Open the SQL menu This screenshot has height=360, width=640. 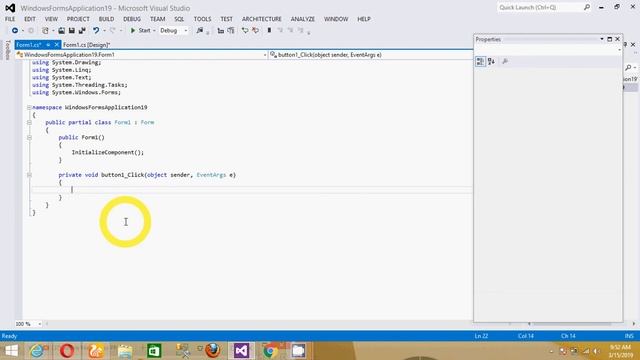179,19
